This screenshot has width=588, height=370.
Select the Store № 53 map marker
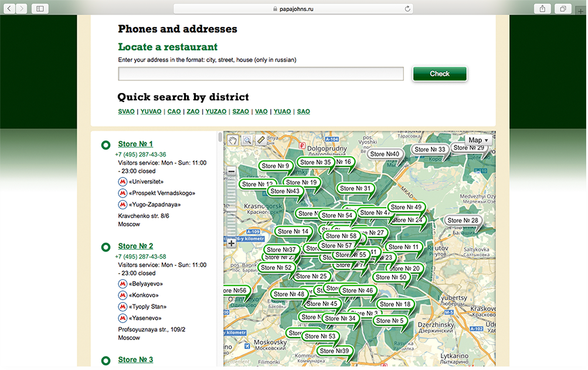click(x=320, y=336)
